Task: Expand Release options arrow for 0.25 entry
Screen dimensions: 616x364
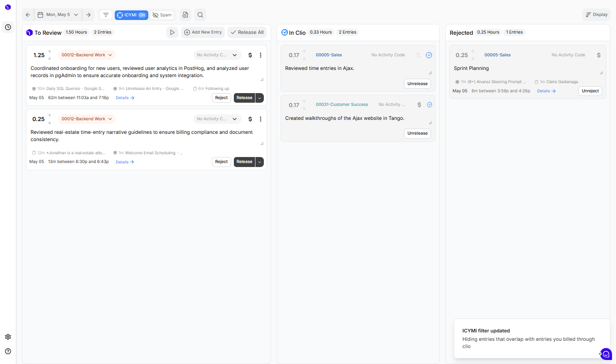Action: click(260, 162)
